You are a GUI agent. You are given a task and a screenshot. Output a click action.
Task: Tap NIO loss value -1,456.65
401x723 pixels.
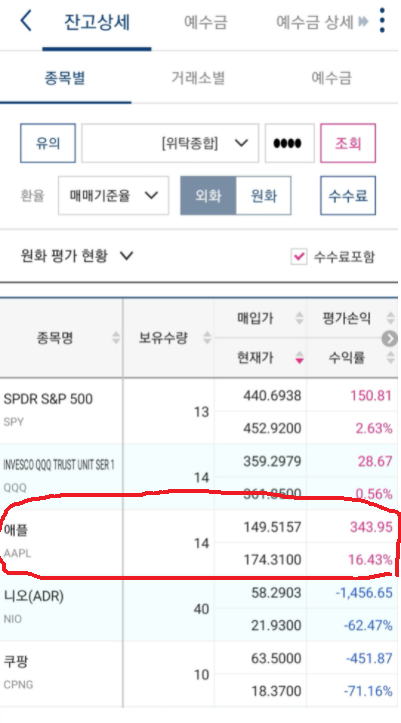(364, 593)
